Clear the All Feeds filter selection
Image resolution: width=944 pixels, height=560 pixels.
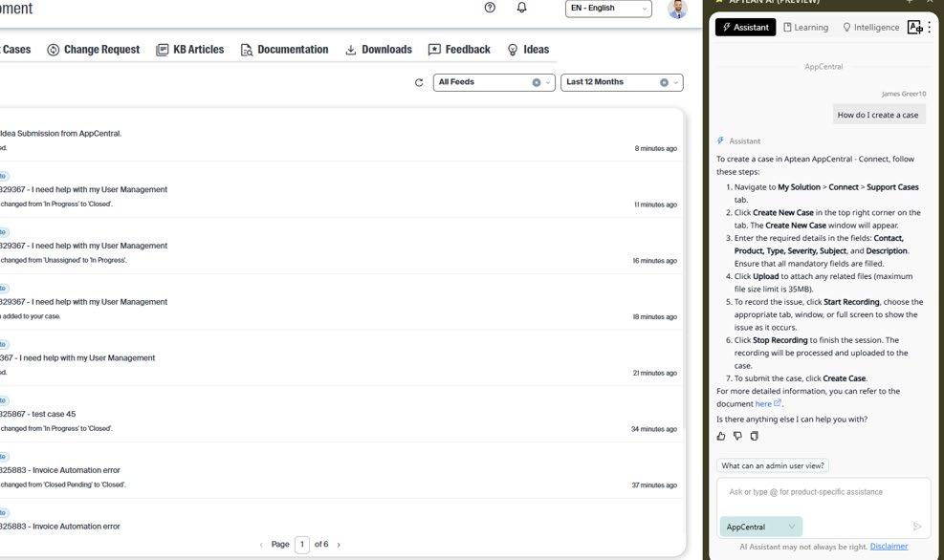pyautogui.click(x=536, y=82)
